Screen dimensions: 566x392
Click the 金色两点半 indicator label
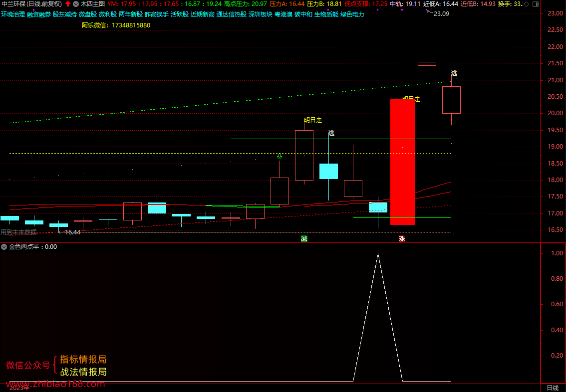23,247
